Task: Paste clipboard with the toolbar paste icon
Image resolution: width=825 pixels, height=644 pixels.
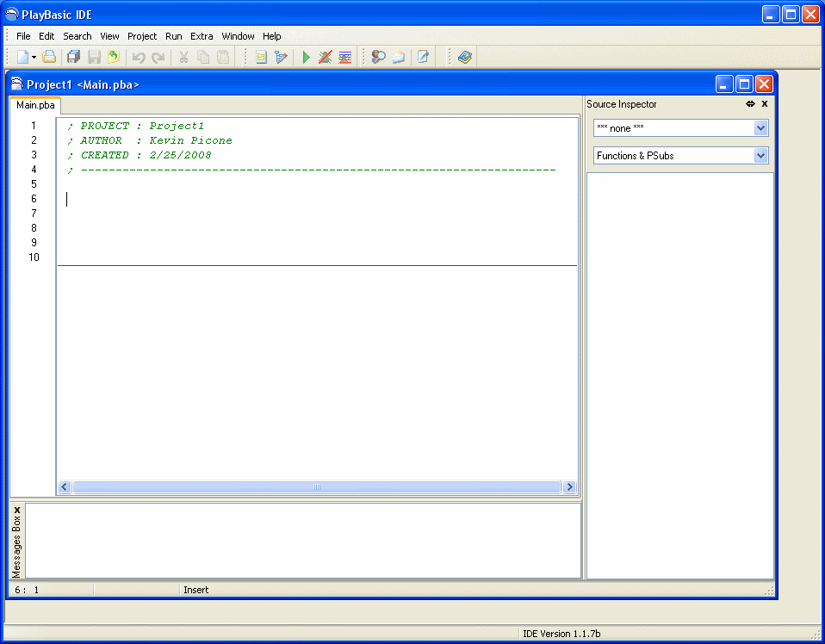Action: (223, 57)
